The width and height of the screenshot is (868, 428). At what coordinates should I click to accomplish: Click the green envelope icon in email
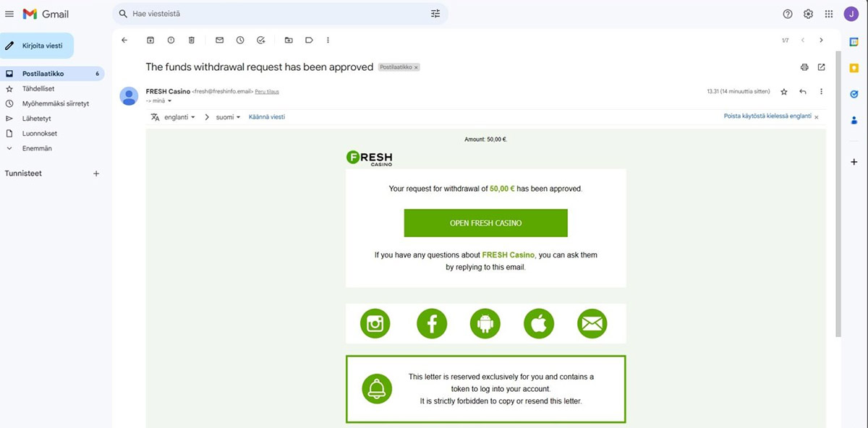[x=592, y=323]
